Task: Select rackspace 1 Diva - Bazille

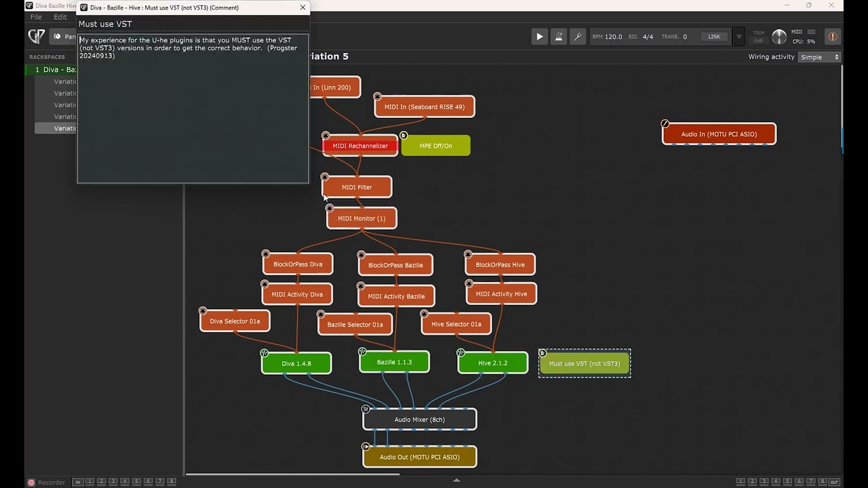Action: coord(52,70)
